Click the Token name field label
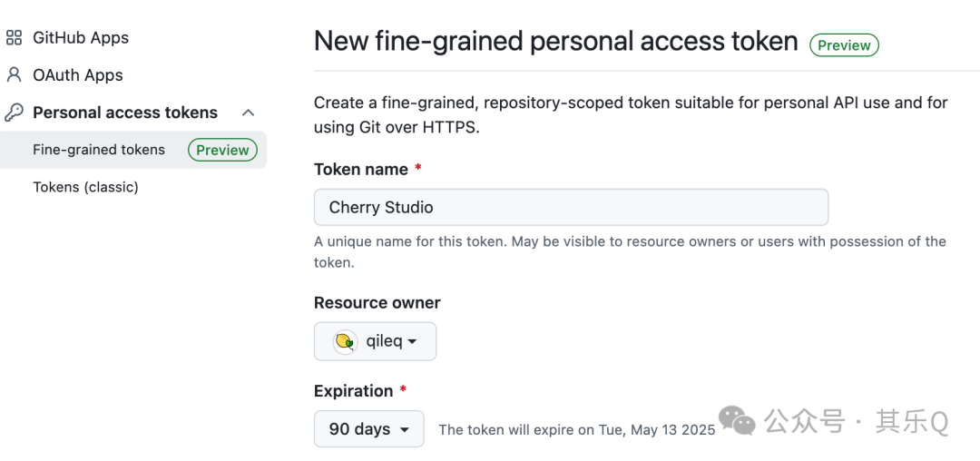The height and width of the screenshot is (461, 980). [361, 170]
